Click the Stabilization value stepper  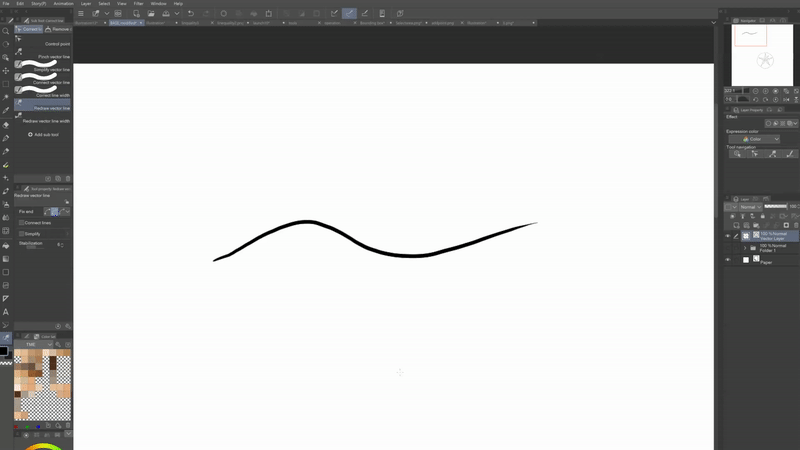(x=63, y=245)
